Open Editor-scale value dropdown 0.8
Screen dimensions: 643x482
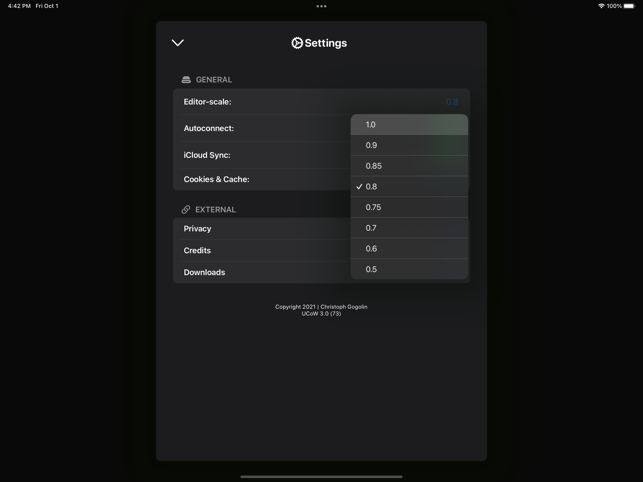point(452,102)
